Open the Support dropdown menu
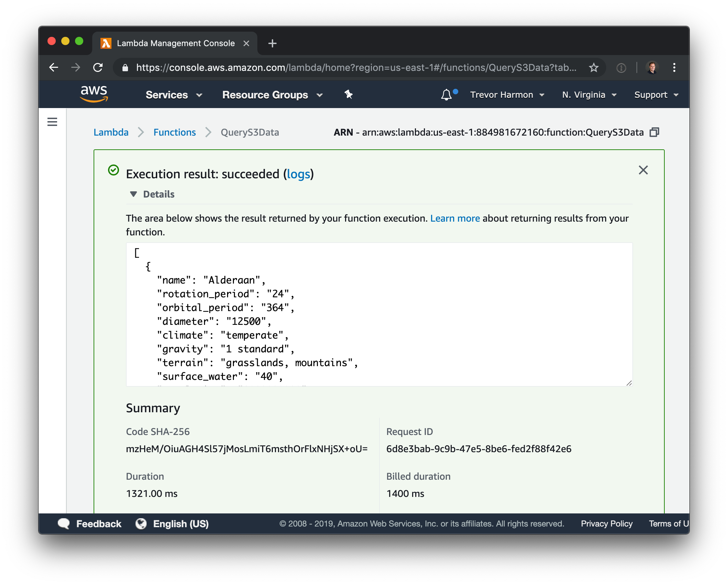This screenshot has height=585, width=728. (x=656, y=95)
